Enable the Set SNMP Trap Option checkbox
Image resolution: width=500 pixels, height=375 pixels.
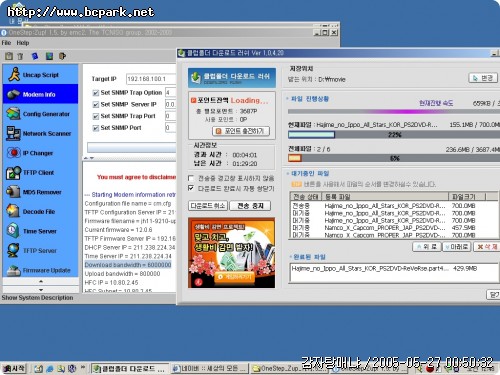(96, 93)
